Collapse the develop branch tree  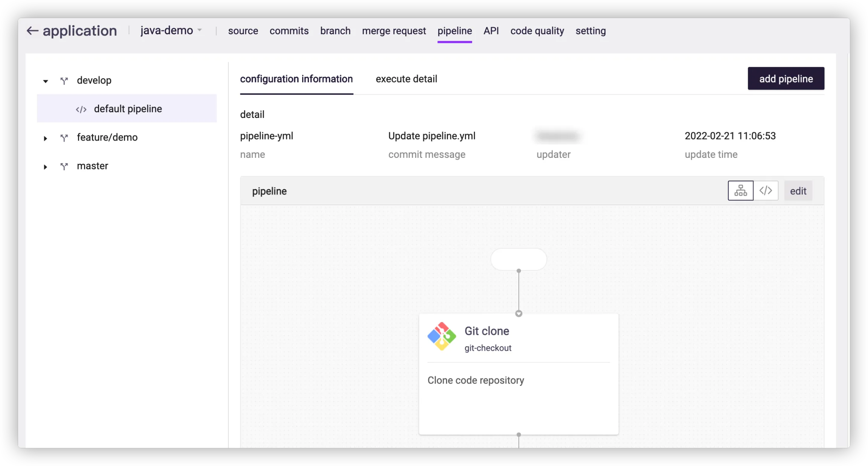click(x=46, y=81)
